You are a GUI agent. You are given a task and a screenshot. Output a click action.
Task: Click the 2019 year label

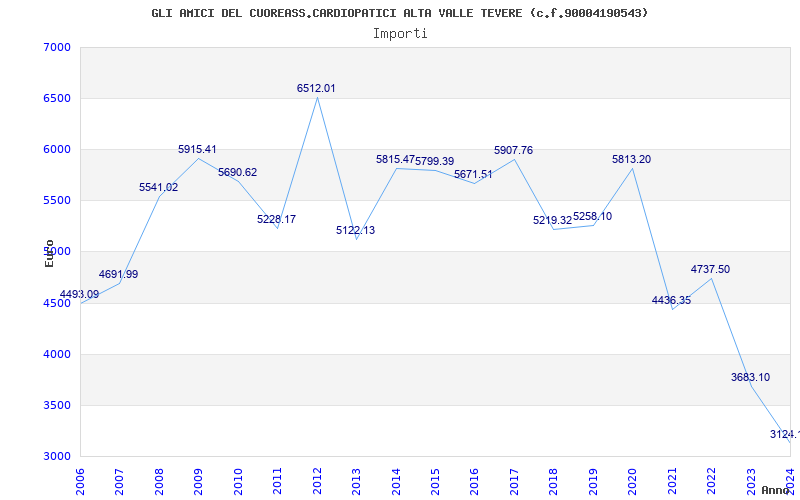(593, 480)
